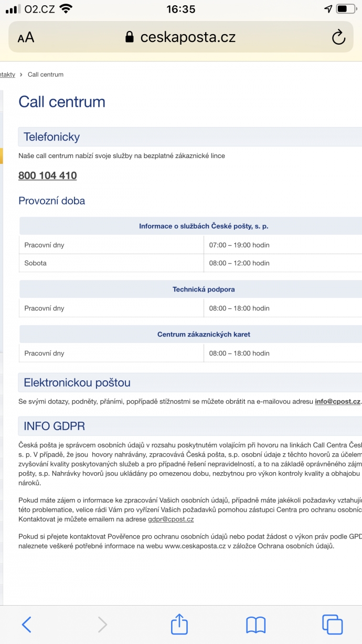The image size is (362, 644).
Task: Reload the page with refresh icon
Action: (x=338, y=37)
